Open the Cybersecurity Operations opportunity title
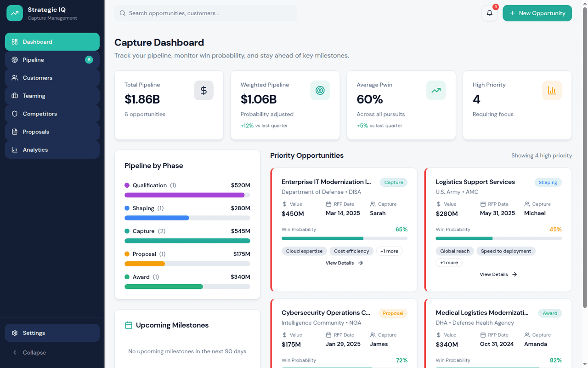This screenshot has width=588, height=368. tap(326, 313)
